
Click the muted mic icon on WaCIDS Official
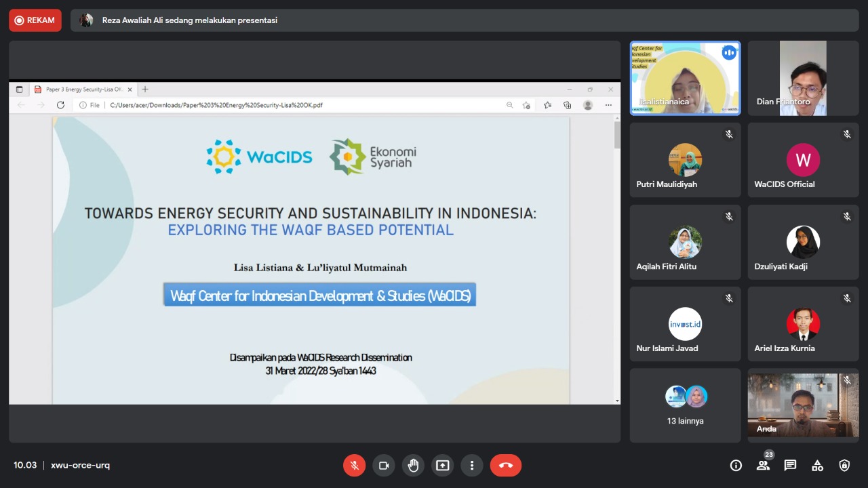[x=847, y=134]
